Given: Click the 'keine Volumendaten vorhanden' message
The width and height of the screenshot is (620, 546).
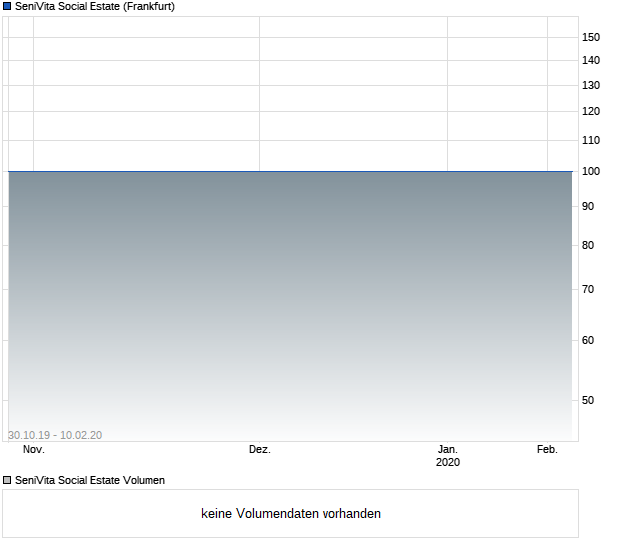Looking at the screenshot, I should coord(291,514).
